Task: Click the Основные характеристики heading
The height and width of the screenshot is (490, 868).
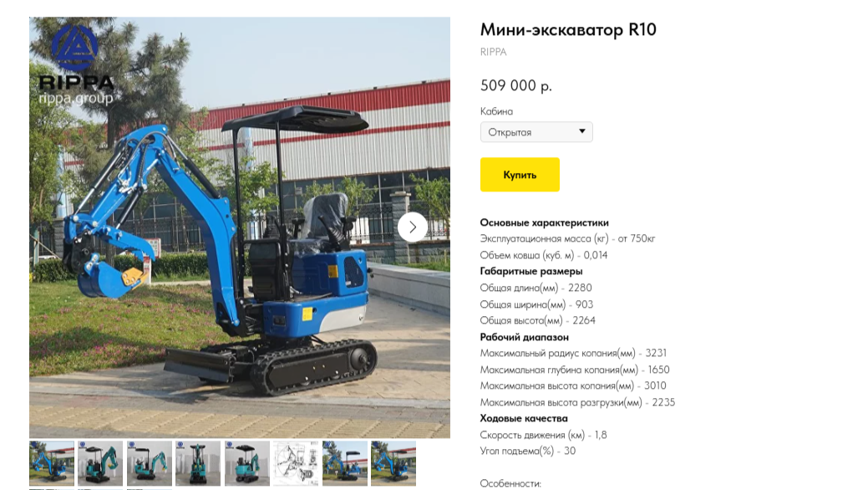Action: click(x=544, y=222)
